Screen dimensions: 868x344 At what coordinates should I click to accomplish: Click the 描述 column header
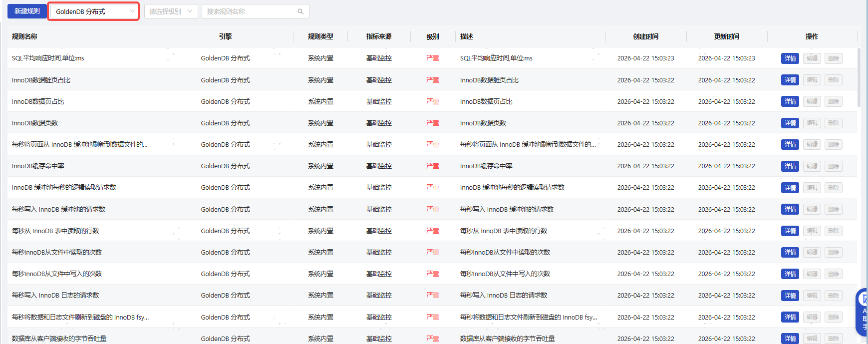[x=466, y=36]
